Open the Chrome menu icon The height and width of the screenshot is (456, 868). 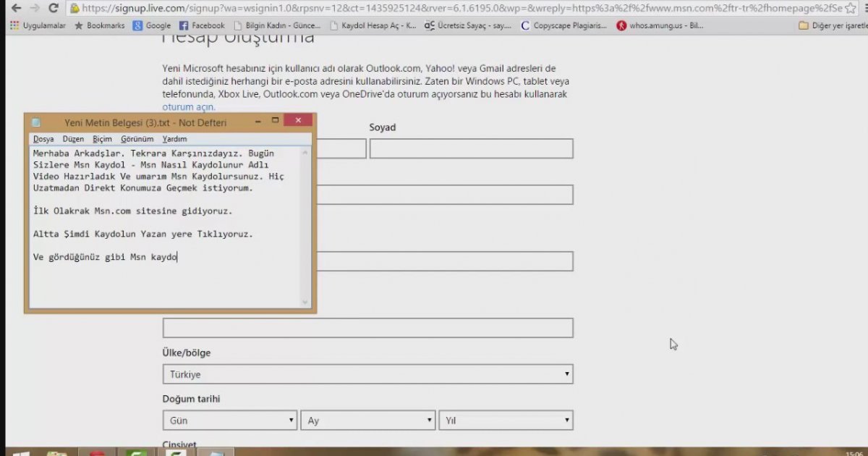point(864,8)
